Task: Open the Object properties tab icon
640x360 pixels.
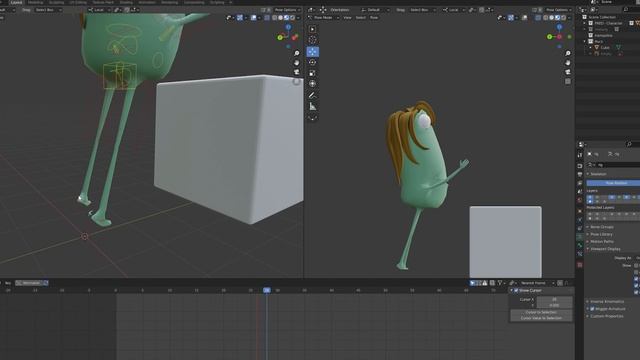Action: pyautogui.click(x=580, y=211)
